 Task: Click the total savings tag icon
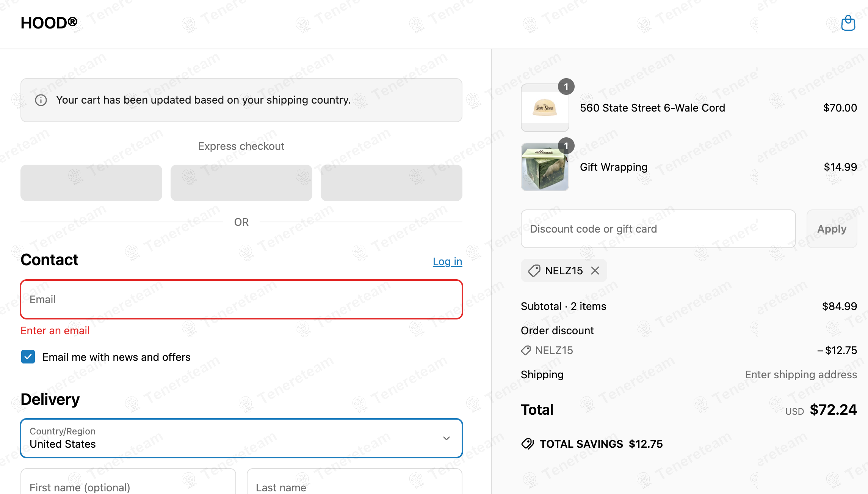tap(528, 444)
